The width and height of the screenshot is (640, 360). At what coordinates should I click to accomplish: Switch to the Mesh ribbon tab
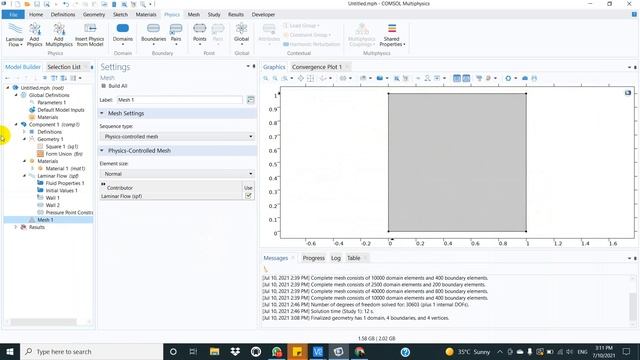(x=193, y=14)
